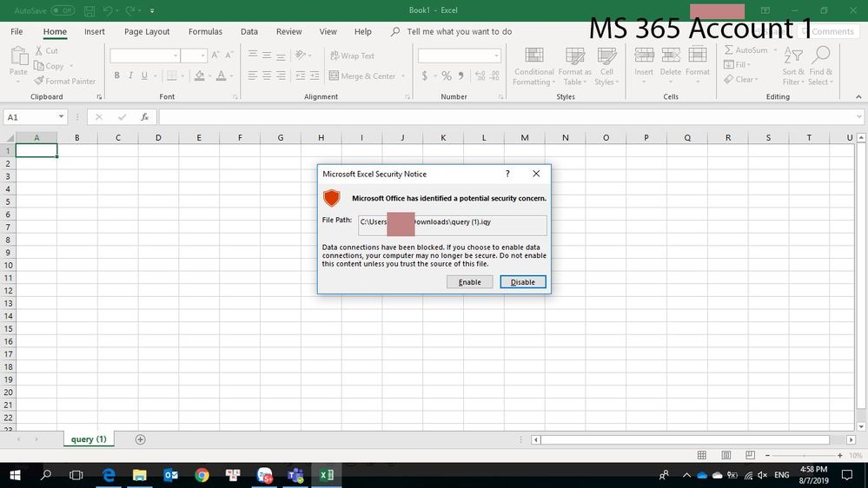Click the File Path text field
This screenshot has height=488, width=868.
453,225
